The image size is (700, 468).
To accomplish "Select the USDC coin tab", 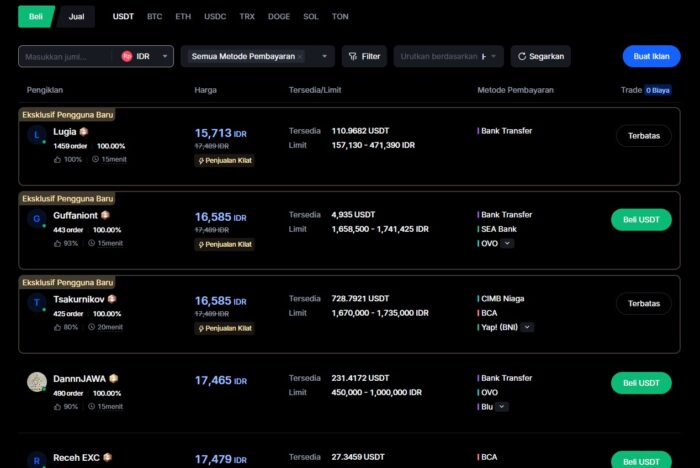I will 215,17.
